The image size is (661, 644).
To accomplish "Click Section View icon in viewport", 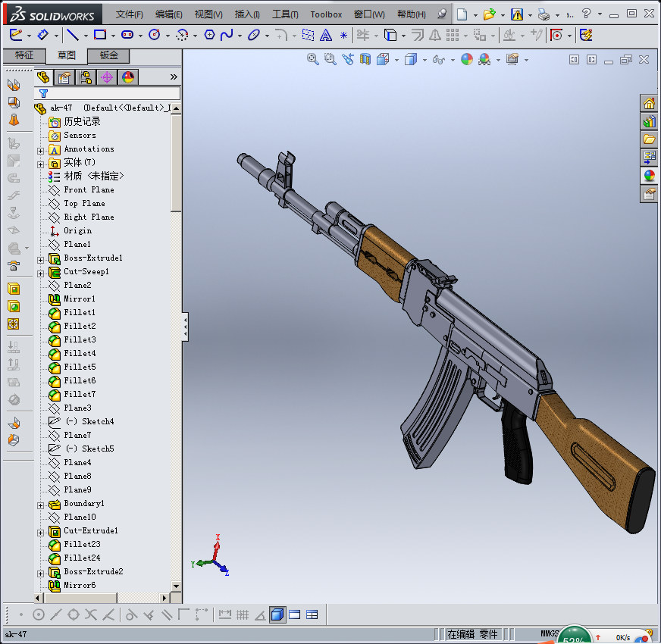I will pyautogui.click(x=365, y=59).
